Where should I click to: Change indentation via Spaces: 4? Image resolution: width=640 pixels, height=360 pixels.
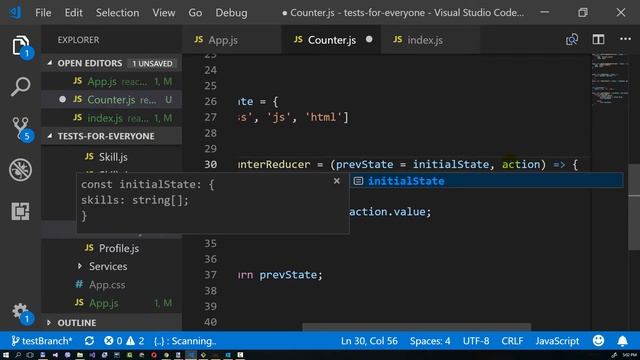pos(430,341)
